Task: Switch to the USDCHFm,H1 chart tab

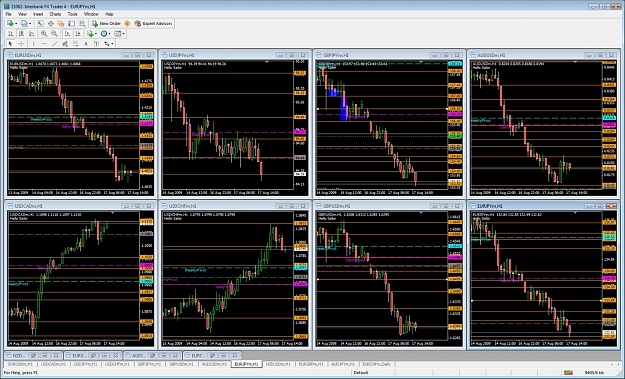Action: 118,364
